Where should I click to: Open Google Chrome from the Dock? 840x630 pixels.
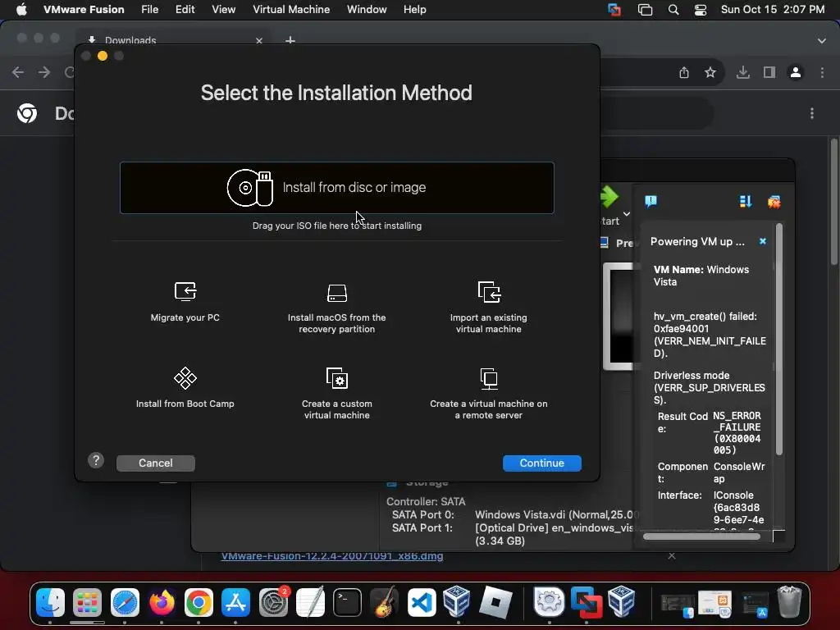(199, 603)
